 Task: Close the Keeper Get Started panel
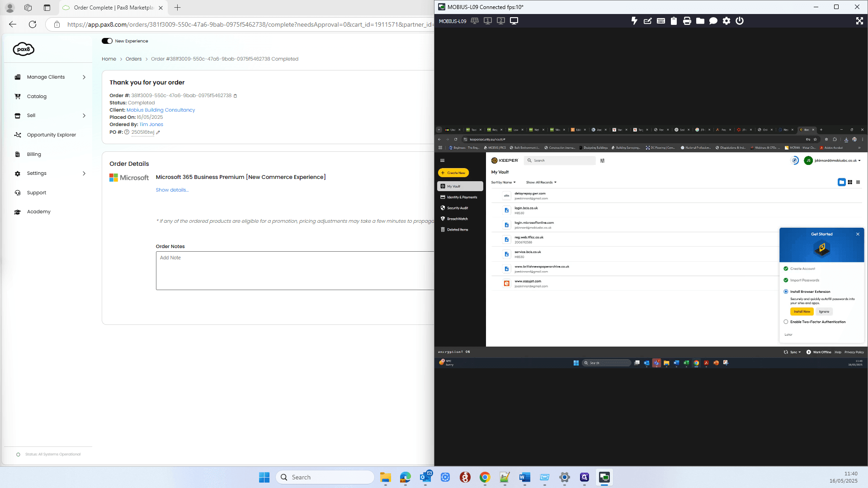pyautogui.click(x=858, y=234)
